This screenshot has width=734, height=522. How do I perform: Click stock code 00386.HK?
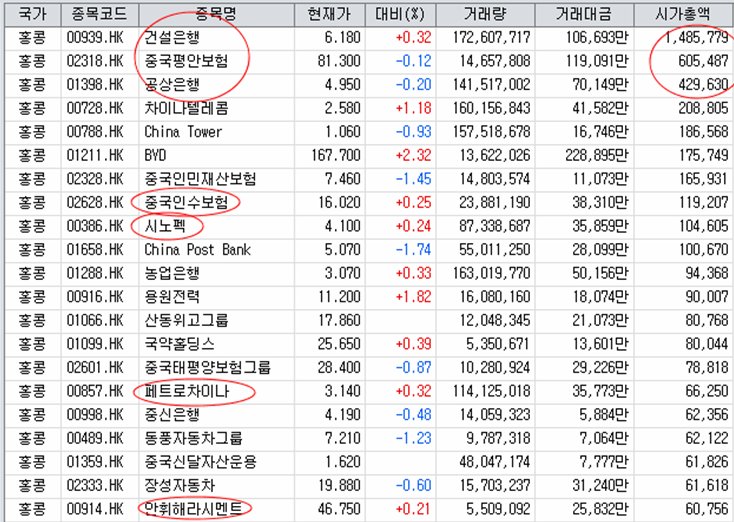point(95,226)
